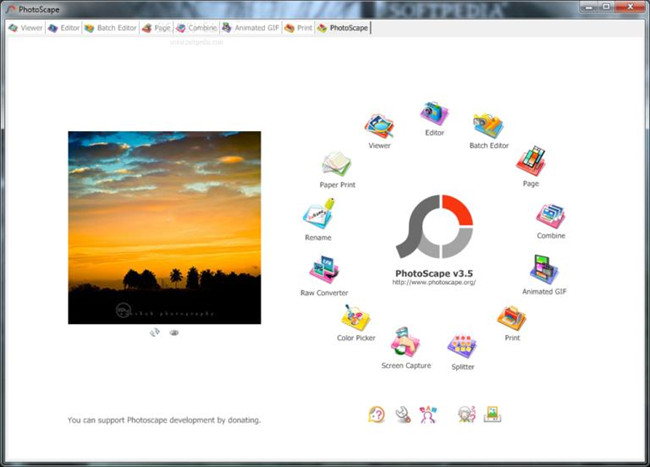Open the Raw Converter icon
Image resolution: width=650 pixels, height=467 pixels.
pyautogui.click(x=325, y=271)
